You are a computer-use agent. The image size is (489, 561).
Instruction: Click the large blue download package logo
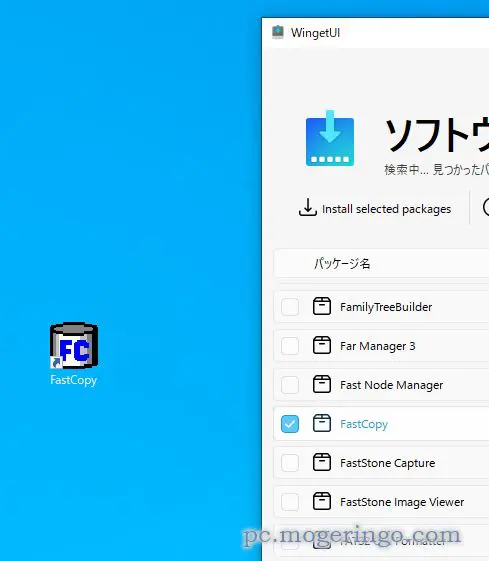click(330, 138)
